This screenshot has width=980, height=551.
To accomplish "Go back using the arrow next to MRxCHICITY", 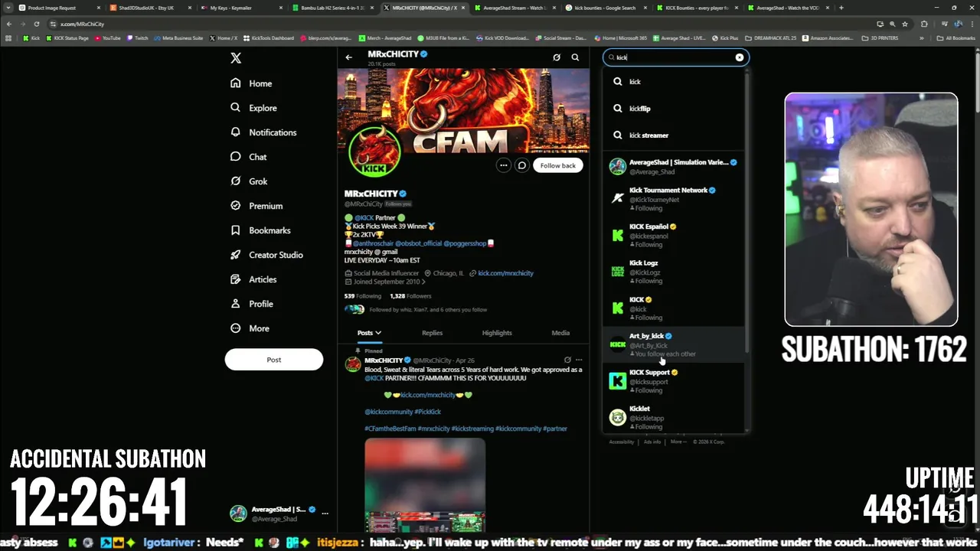I will pyautogui.click(x=348, y=57).
